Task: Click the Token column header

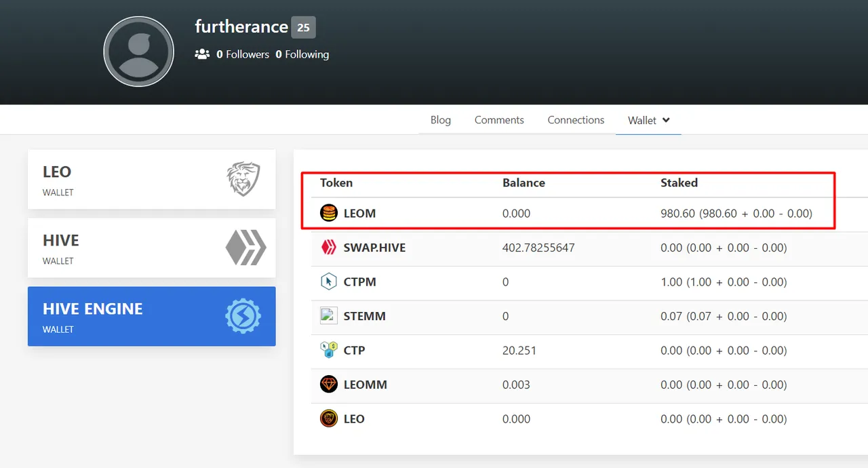Action: point(336,182)
